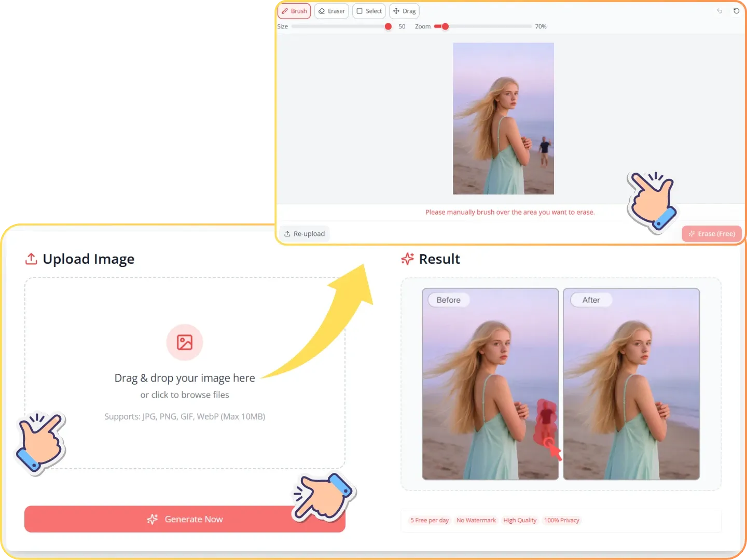Choose the Drag tool
This screenshot has height=560, width=747.
pos(404,11)
